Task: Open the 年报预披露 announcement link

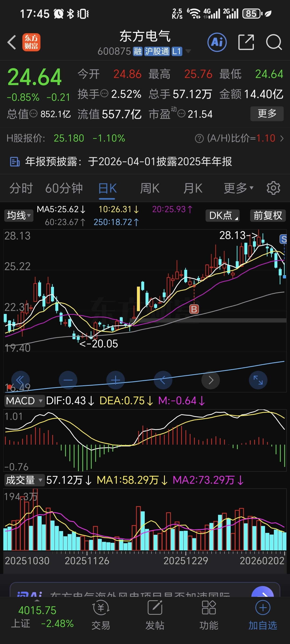Action: pyautogui.click(x=128, y=162)
